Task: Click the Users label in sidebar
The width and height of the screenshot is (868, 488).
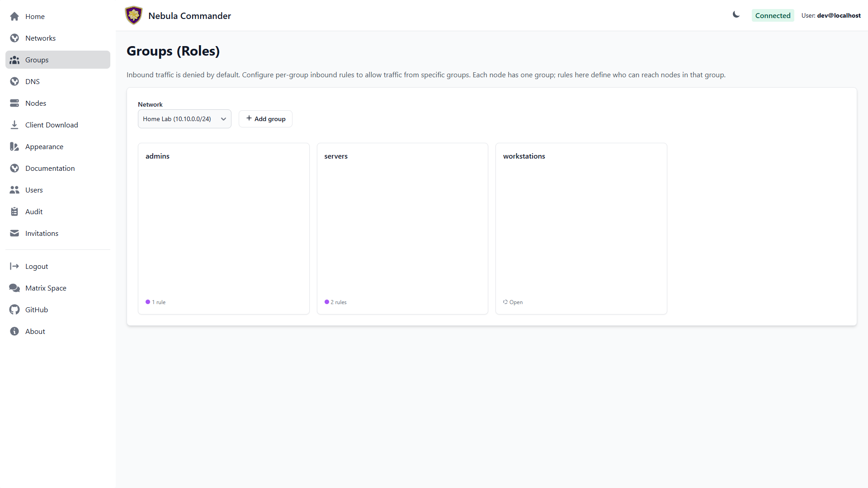Action: click(34, 190)
